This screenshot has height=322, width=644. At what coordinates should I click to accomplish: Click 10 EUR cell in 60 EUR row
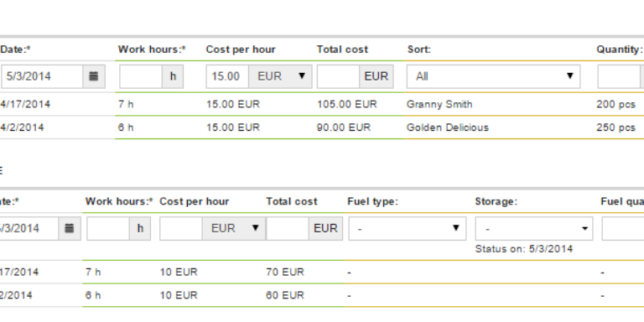[179, 295]
